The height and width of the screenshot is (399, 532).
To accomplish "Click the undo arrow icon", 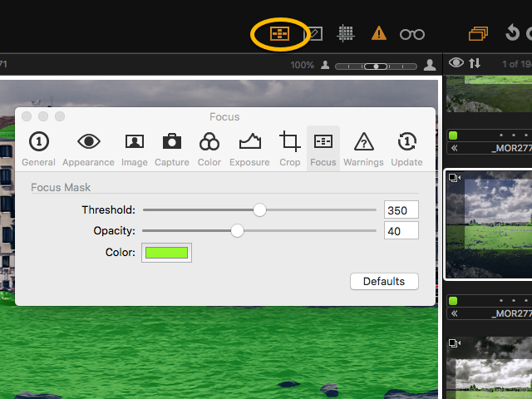I will coord(512,33).
